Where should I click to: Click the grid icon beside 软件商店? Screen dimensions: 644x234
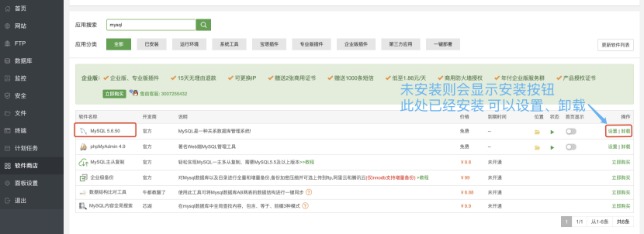coord(8,166)
